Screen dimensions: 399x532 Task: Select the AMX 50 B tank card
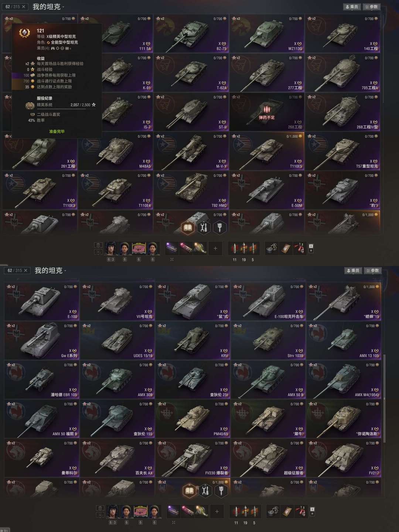pos(269,379)
